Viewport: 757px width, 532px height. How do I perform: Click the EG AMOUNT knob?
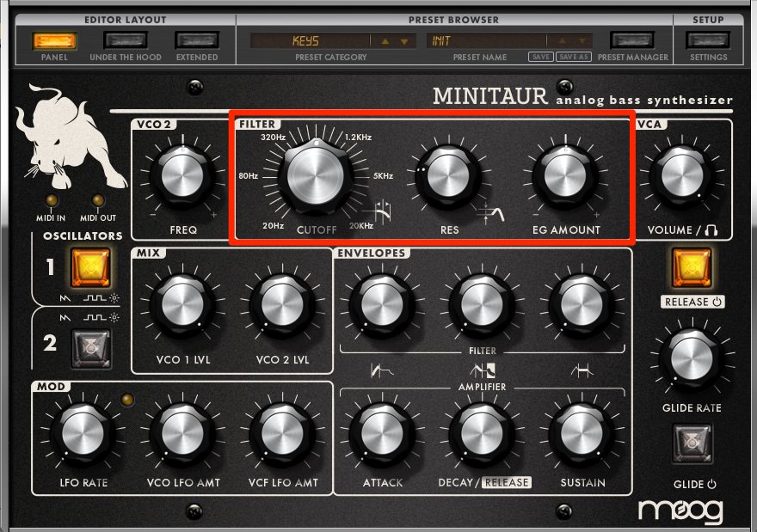[x=565, y=175]
